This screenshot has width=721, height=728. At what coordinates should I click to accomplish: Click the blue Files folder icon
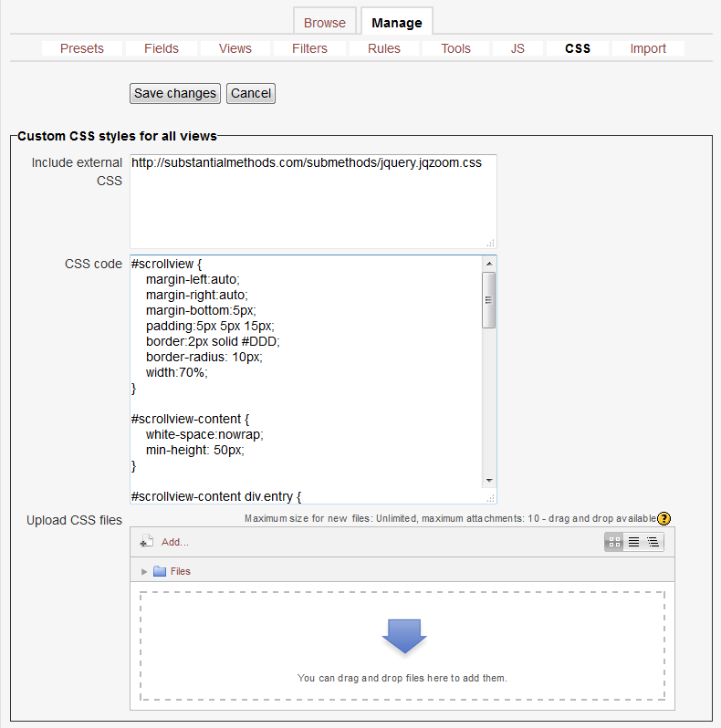[160, 571]
